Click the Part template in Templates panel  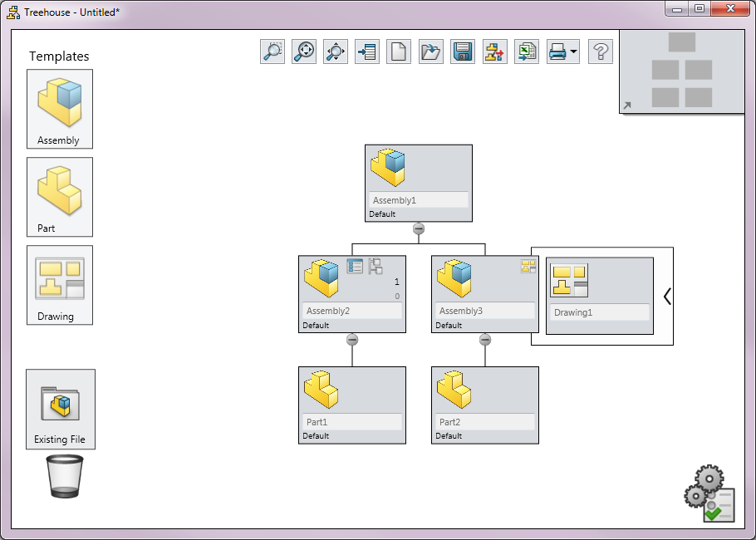click(x=60, y=197)
